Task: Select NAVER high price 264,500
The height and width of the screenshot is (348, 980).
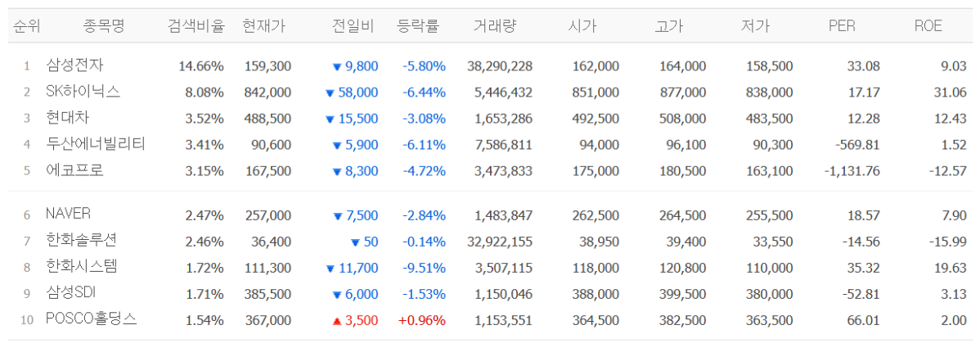Action: click(682, 215)
